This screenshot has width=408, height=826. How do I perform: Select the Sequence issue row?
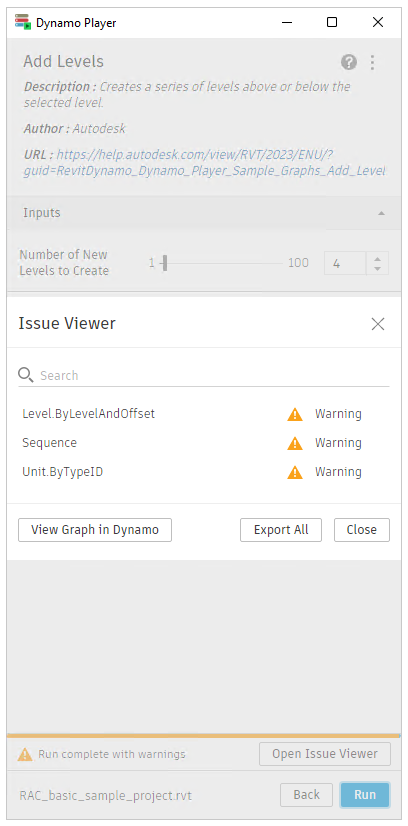pos(204,443)
